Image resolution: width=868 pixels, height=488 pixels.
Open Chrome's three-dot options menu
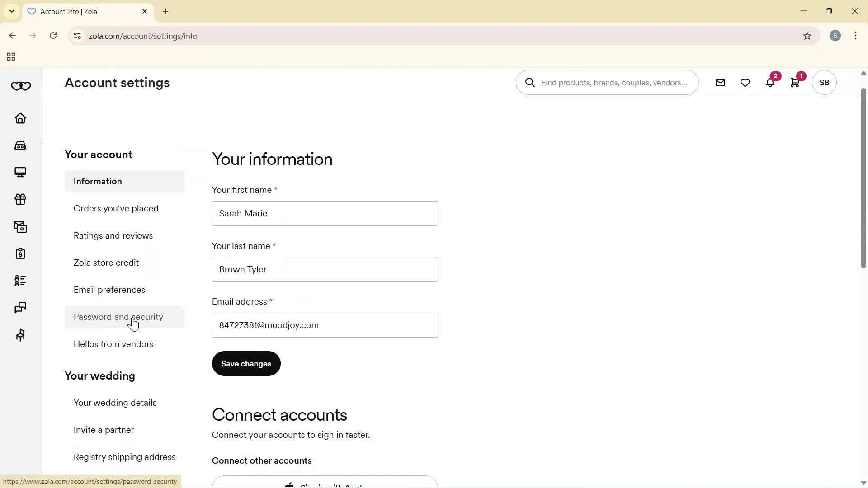coord(856,36)
